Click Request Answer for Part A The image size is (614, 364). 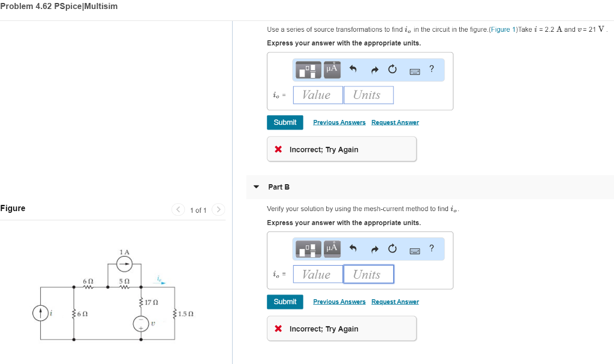tap(395, 122)
